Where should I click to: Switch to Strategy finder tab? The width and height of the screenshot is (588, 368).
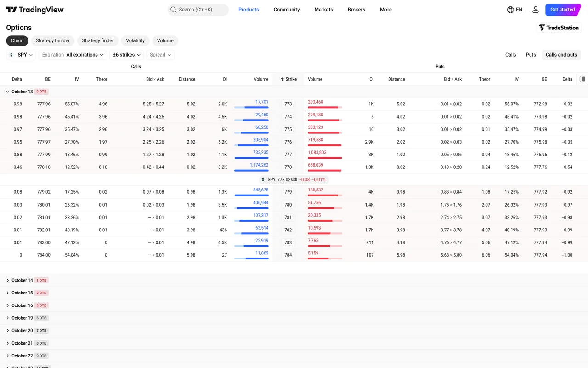point(98,40)
